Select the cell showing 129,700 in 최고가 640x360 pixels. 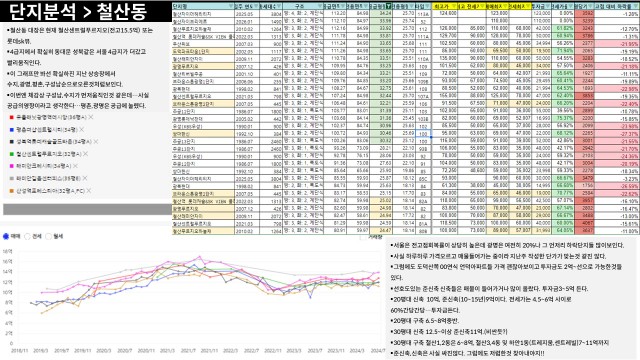pyautogui.click(x=444, y=36)
